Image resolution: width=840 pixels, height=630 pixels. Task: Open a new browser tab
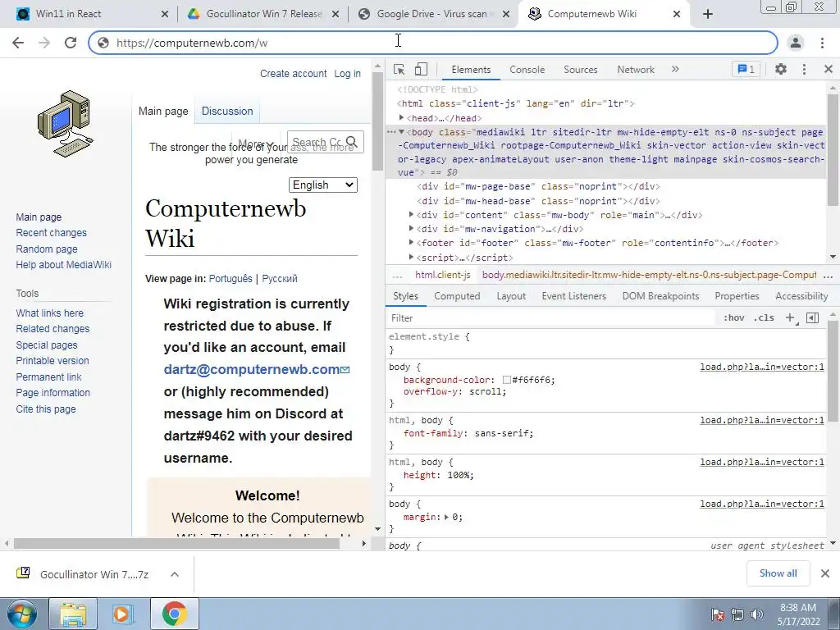(x=708, y=15)
